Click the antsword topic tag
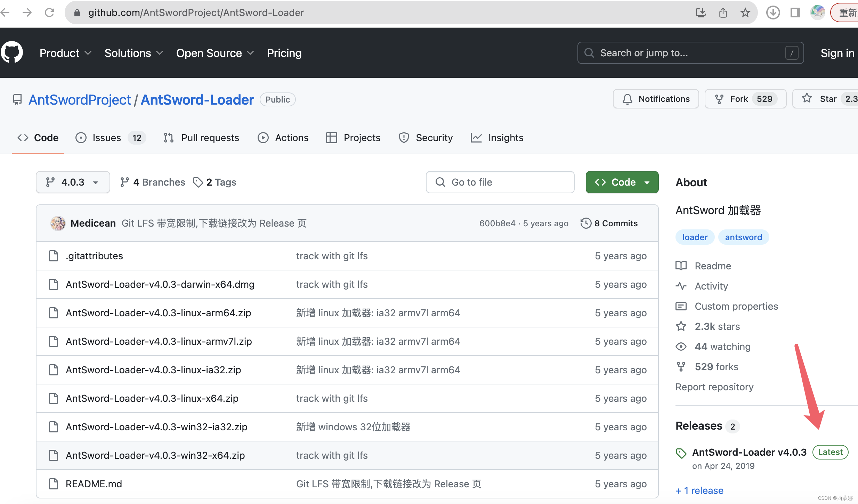The height and width of the screenshot is (504, 858). point(743,237)
